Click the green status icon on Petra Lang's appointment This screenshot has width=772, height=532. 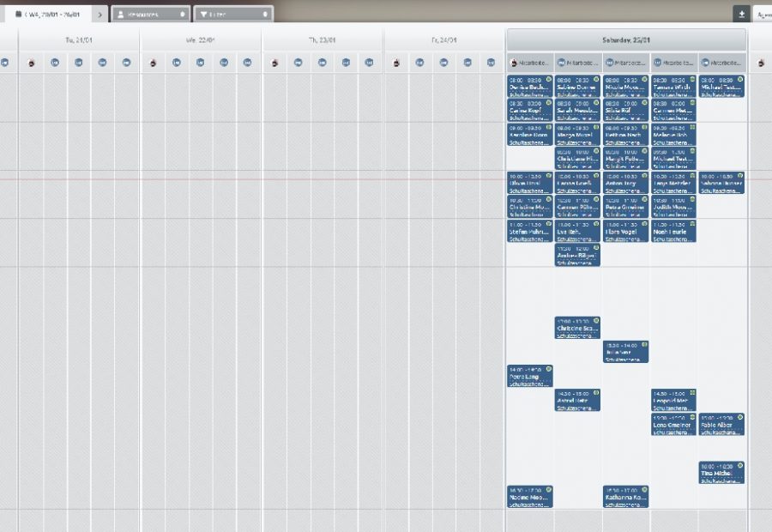[548, 370]
